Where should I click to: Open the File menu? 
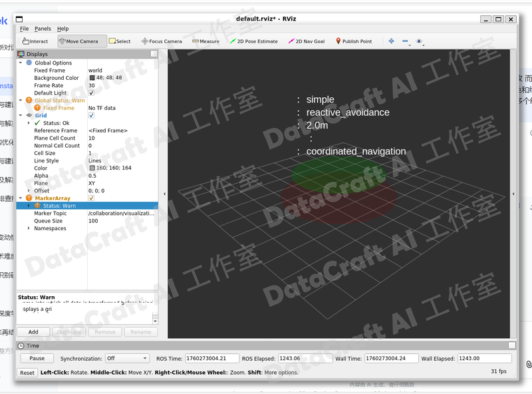pyautogui.click(x=24, y=29)
